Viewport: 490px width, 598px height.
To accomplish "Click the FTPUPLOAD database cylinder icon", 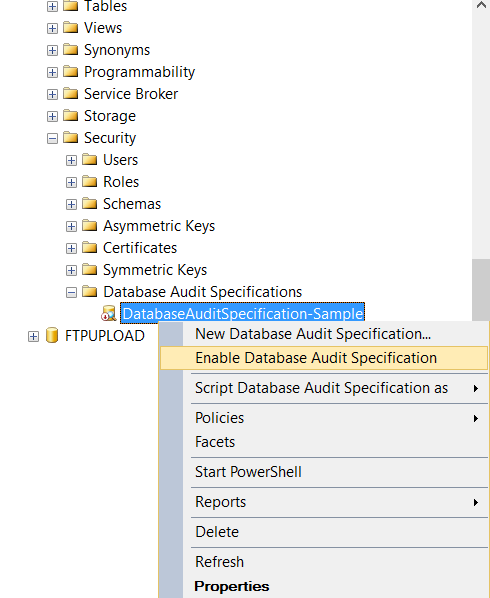I will tap(52, 336).
